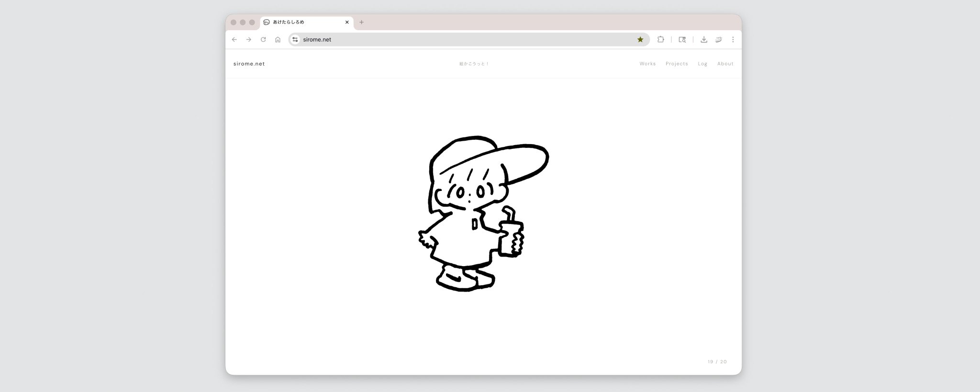This screenshot has width=980, height=392.
Task: Select the あけたらしろめ tab
Action: pyautogui.click(x=307, y=22)
